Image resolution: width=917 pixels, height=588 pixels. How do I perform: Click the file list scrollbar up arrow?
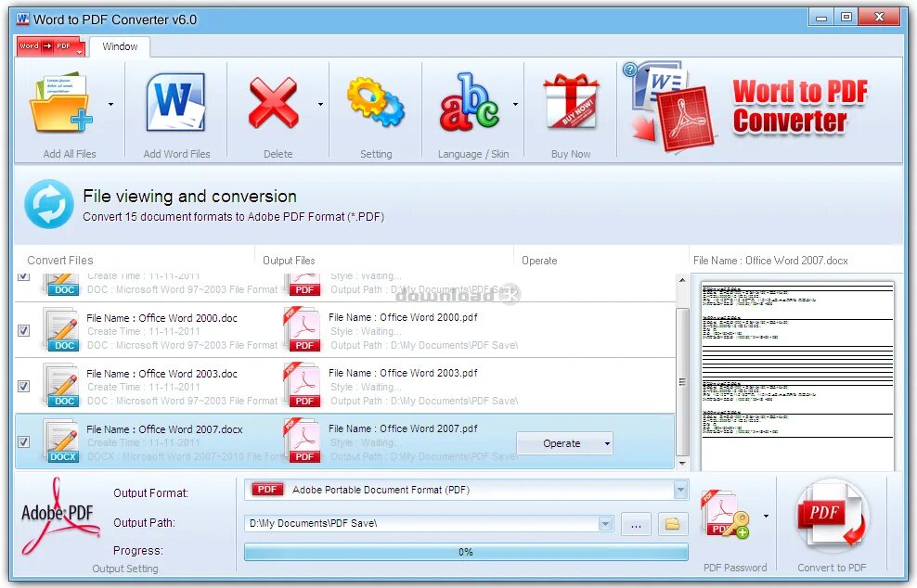(x=682, y=281)
